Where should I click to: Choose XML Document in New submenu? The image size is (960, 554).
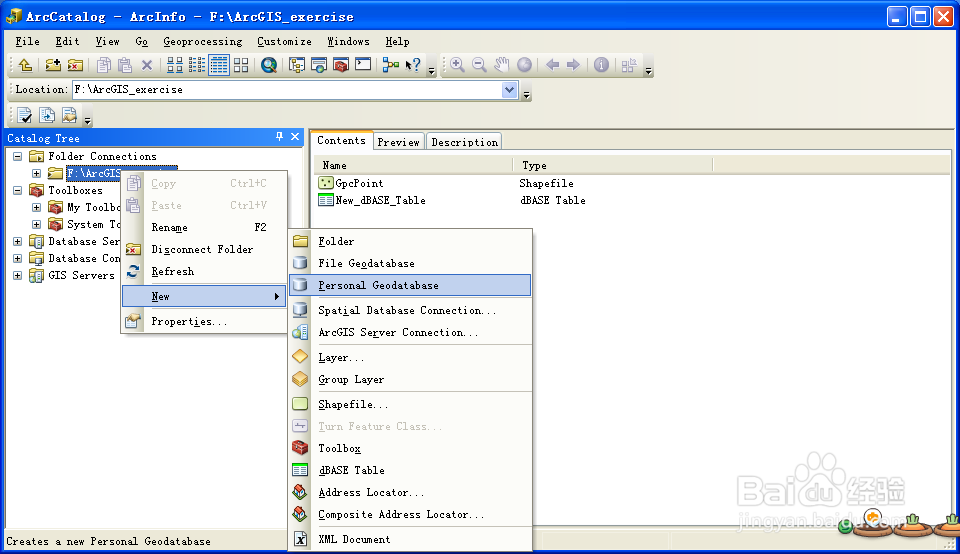[410, 539]
